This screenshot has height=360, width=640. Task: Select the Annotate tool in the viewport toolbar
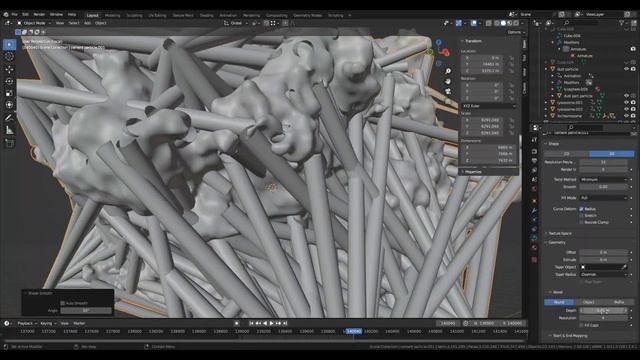[9, 118]
